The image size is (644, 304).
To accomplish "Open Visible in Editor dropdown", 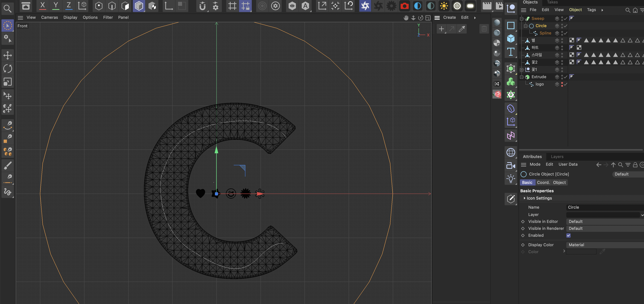I will click(x=605, y=222).
